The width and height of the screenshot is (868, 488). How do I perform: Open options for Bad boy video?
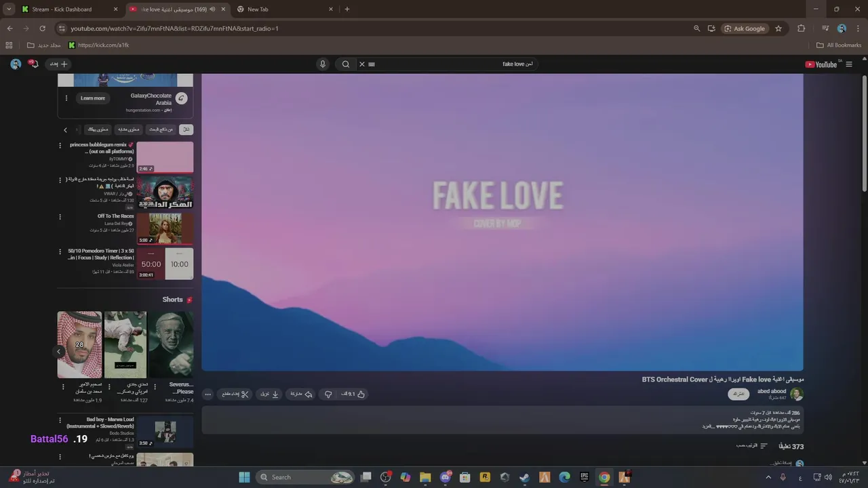pyautogui.click(x=60, y=420)
